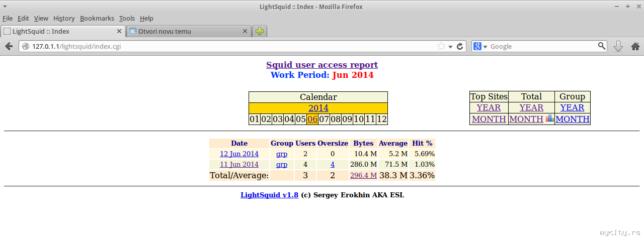The height and width of the screenshot is (239, 644).
Task: Open oversize link 4 for 11 Jun
Action: pos(333,164)
